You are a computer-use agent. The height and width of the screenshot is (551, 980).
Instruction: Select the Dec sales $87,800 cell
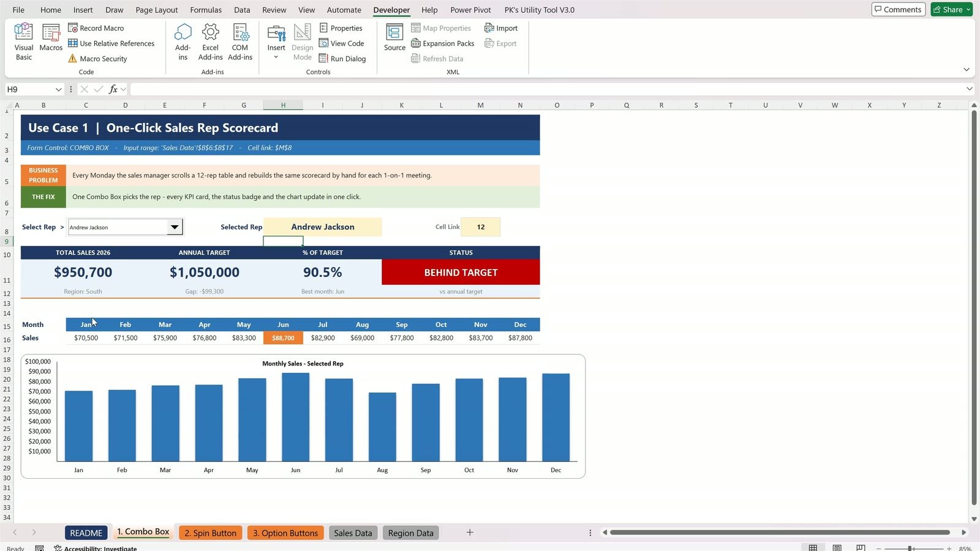pos(520,338)
